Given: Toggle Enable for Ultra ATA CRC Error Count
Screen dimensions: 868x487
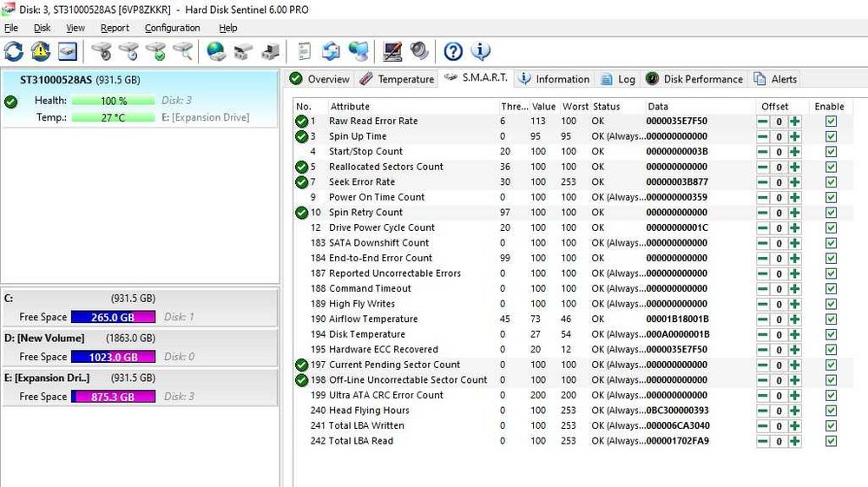Looking at the screenshot, I should tap(831, 395).
